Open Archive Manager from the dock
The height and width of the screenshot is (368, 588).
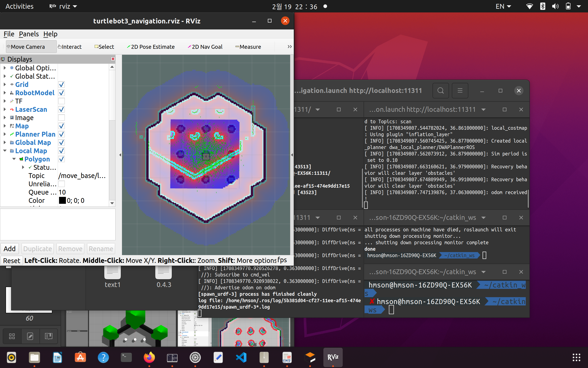(264, 357)
